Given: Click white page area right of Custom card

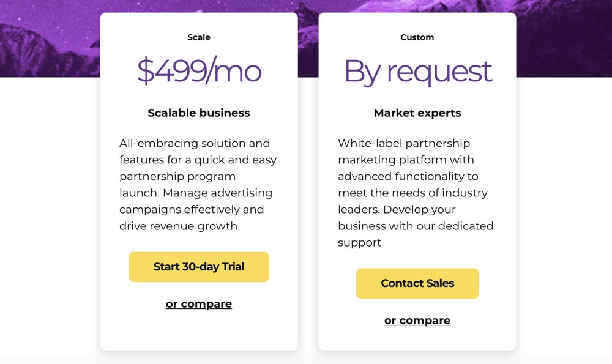Looking at the screenshot, I should (x=564, y=215).
